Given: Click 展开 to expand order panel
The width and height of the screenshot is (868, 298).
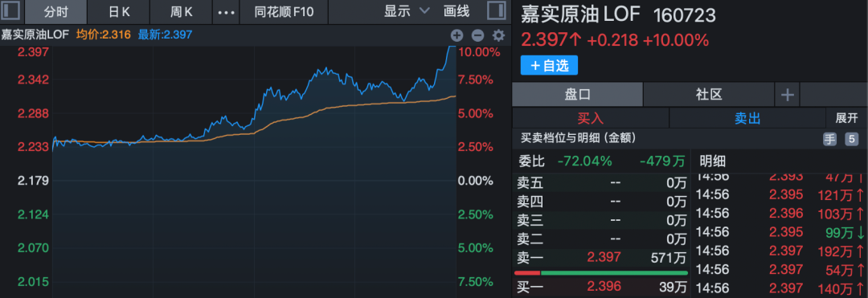Looking at the screenshot, I should pos(846,118).
